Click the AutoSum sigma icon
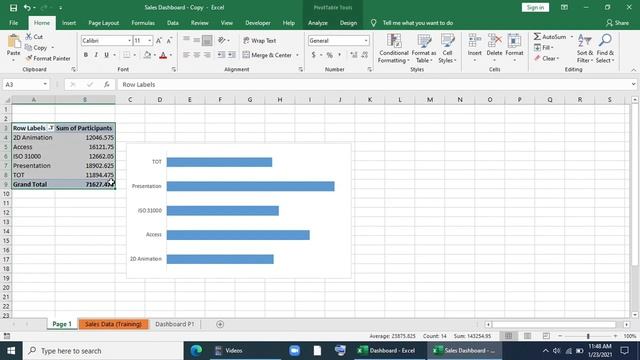The image size is (640, 360). [537, 37]
